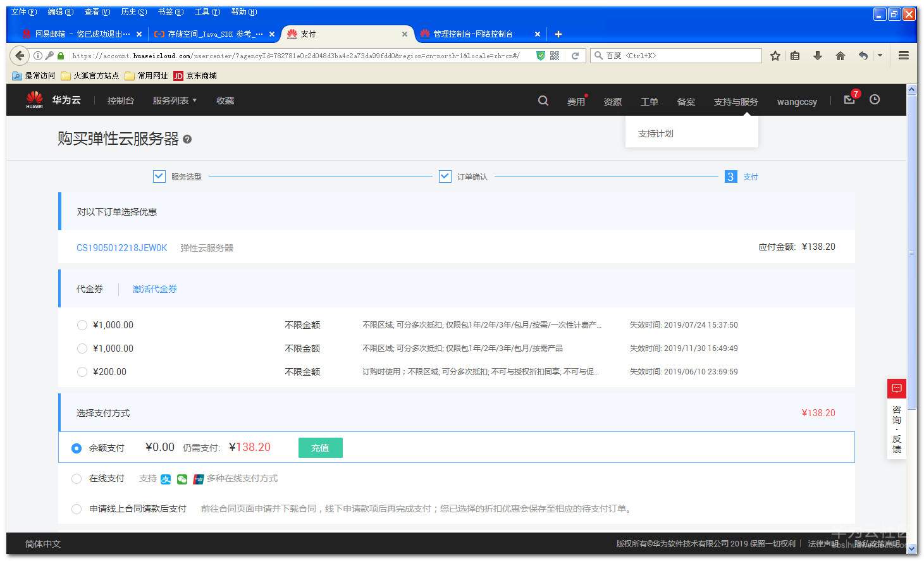Click 支持计划 in the dropdown
This screenshot has width=924, height=561.
[656, 133]
